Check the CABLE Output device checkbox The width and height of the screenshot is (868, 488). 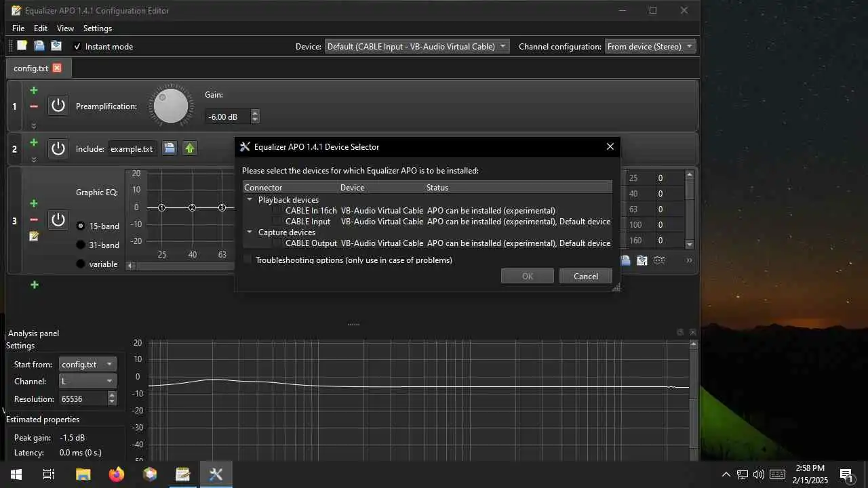pos(277,243)
